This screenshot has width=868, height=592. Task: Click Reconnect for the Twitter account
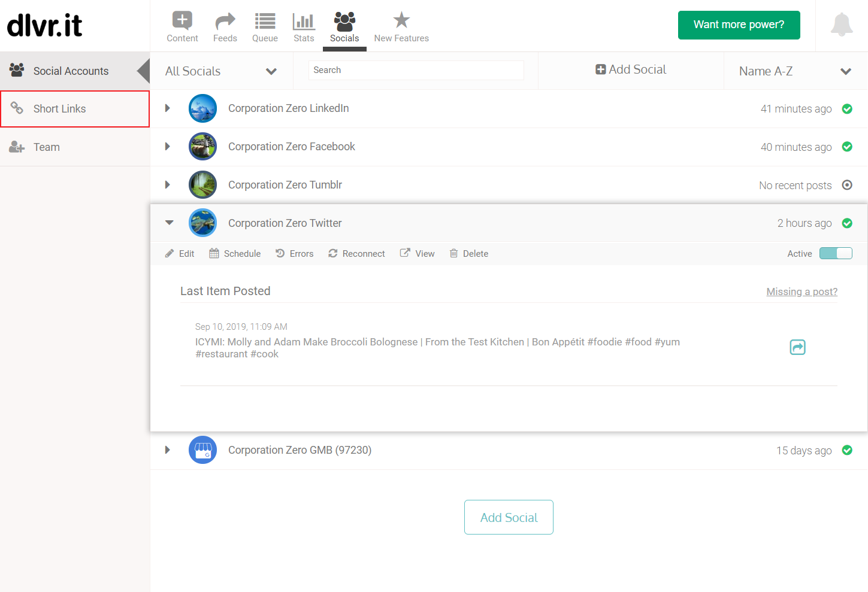356,254
